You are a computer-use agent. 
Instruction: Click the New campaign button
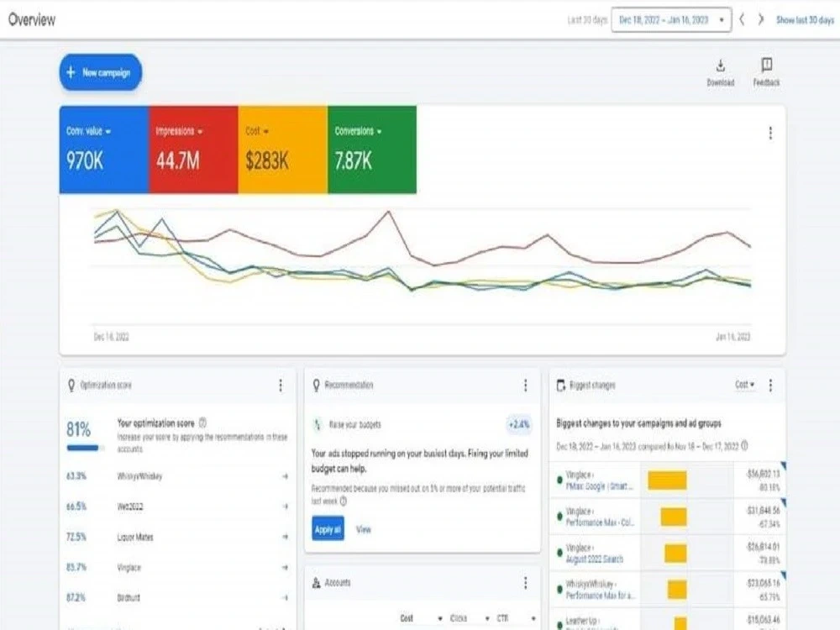click(100, 72)
